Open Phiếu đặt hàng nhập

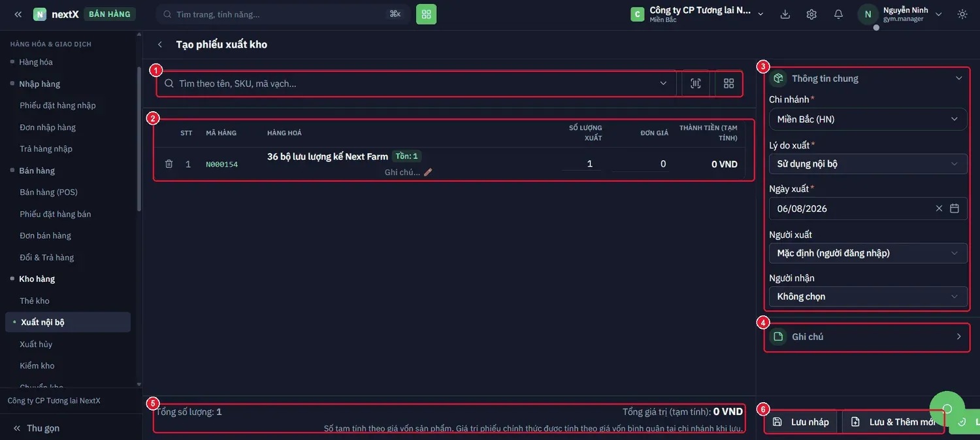pyautogui.click(x=57, y=105)
